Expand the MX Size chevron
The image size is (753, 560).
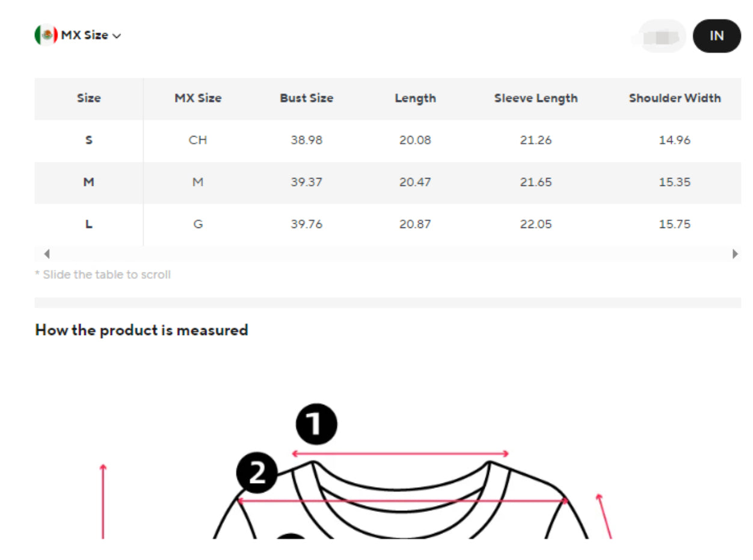(x=117, y=36)
